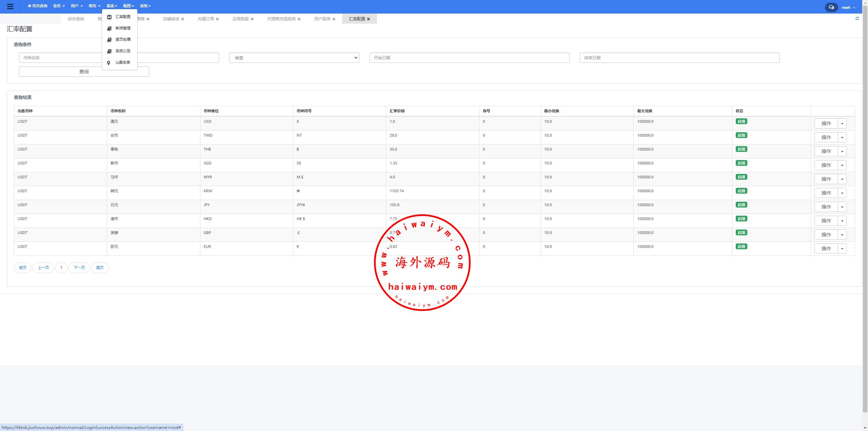This screenshot has width=868, height=431.
Task: Expand the 操作 arrow for the TWD row
Action: pos(842,137)
